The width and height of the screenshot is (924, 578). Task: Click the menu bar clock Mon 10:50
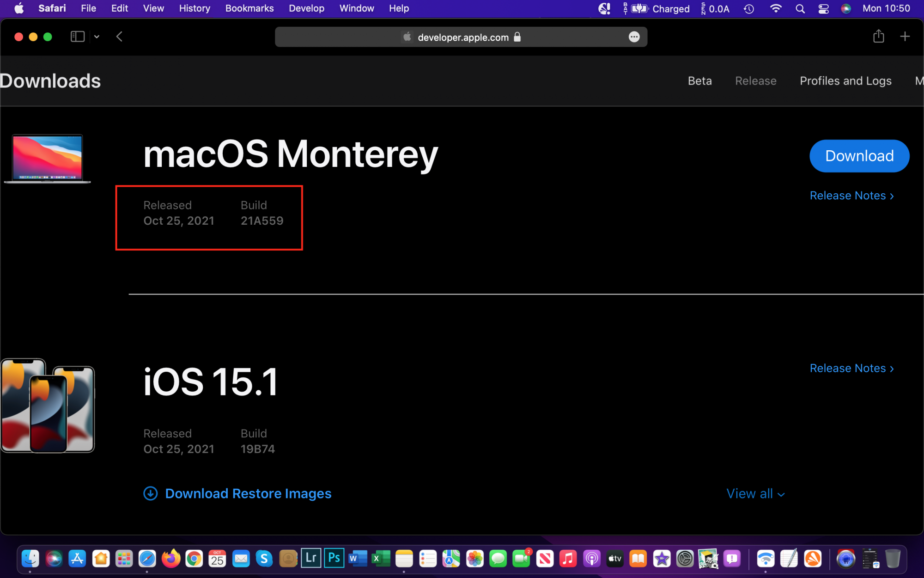[886, 8]
